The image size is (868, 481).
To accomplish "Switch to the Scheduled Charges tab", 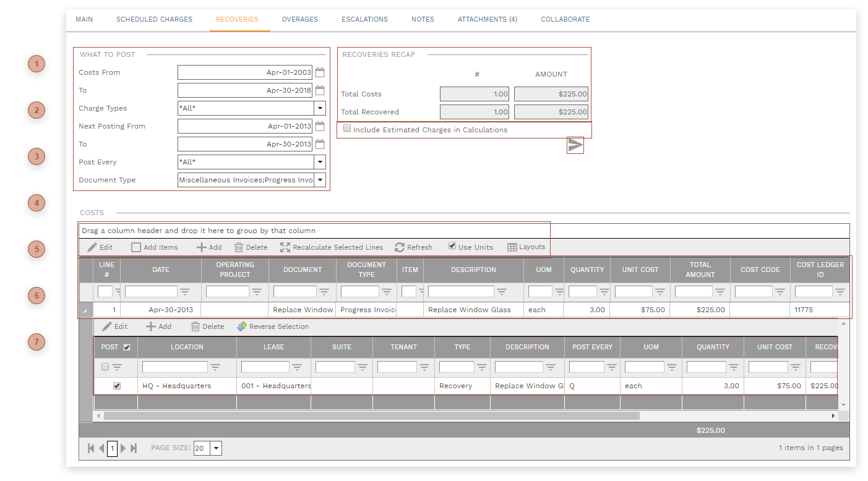I will point(154,19).
